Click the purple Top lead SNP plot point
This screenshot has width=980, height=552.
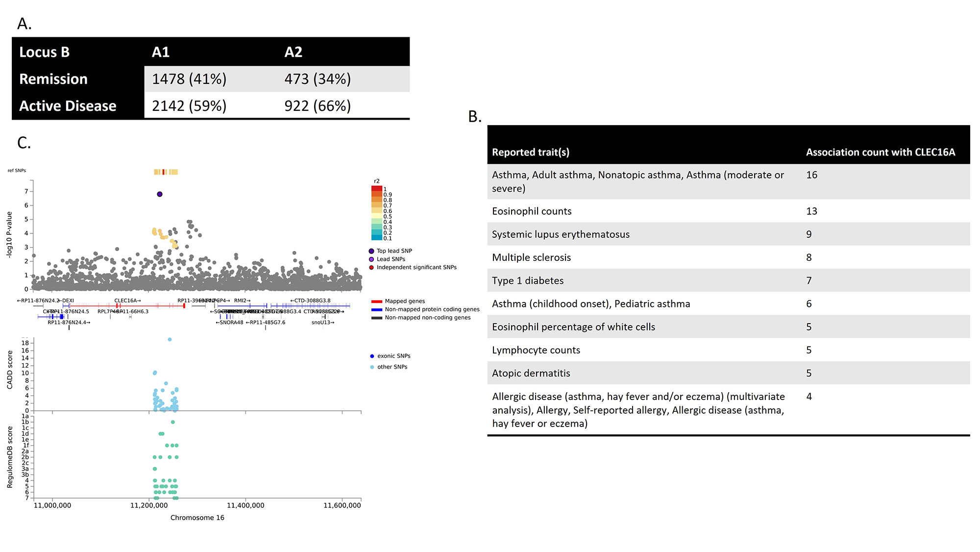(x=160, y=194)
